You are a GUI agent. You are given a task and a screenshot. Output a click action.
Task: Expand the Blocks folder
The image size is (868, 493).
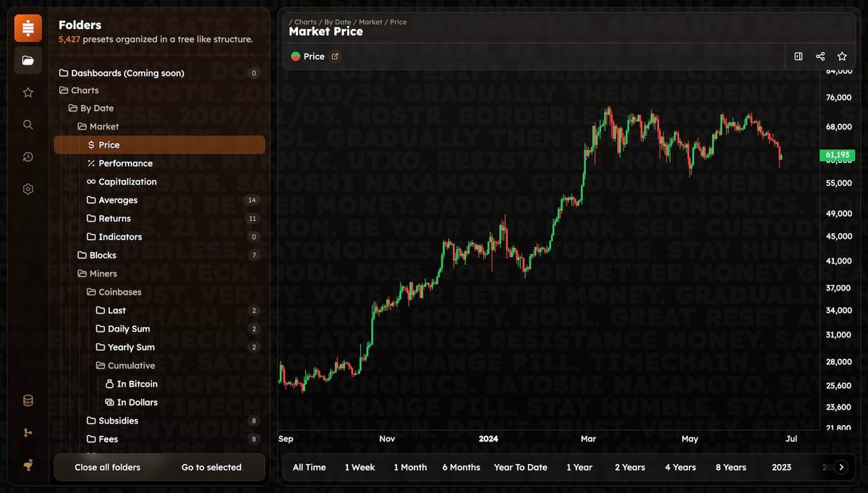102,255
